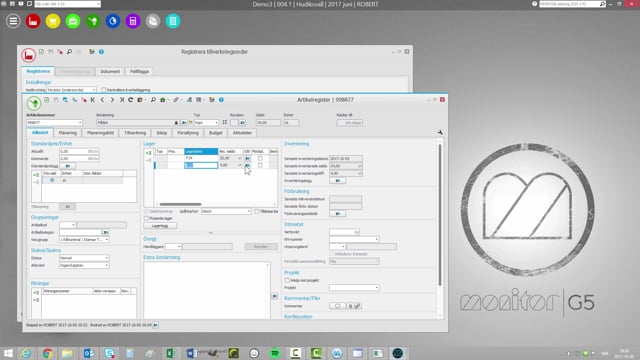640x360 pixels.
Task: Toggle the Medspl. checkbox in row F34
Action: [260, 158]
